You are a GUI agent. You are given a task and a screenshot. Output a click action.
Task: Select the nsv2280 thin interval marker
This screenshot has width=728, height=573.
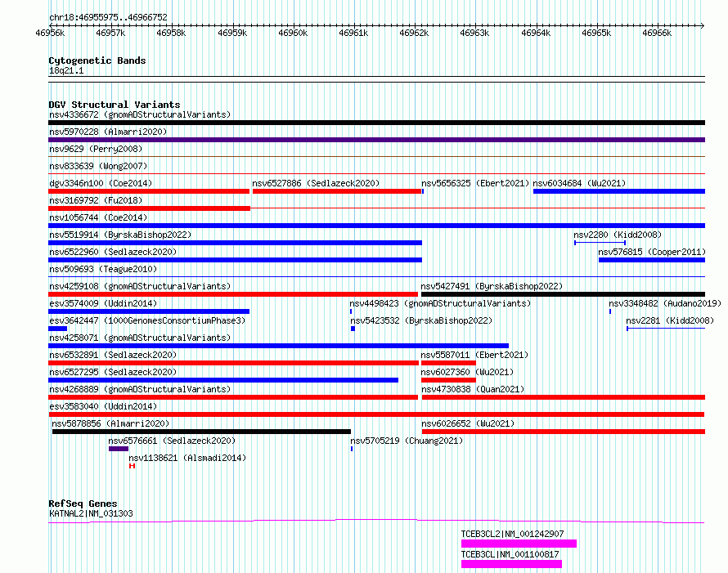[600, 243]
